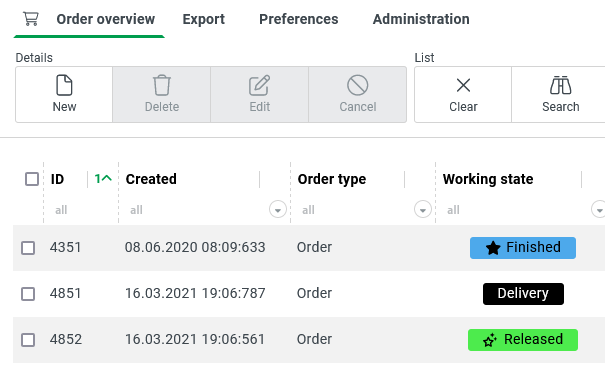Image resolution: width=605 pixels, height=365 pixels.
Task: Click the Created filter input field
Action: [195, 210]
